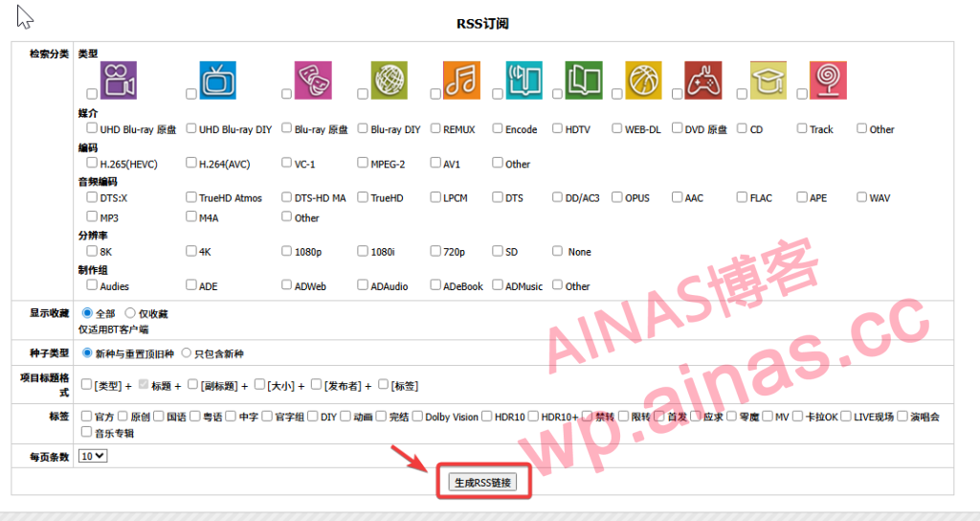Open the 每页条数 dropdown showing 10
The height and width of the screenshot is (521, 980).
click(x=93, y=456)
